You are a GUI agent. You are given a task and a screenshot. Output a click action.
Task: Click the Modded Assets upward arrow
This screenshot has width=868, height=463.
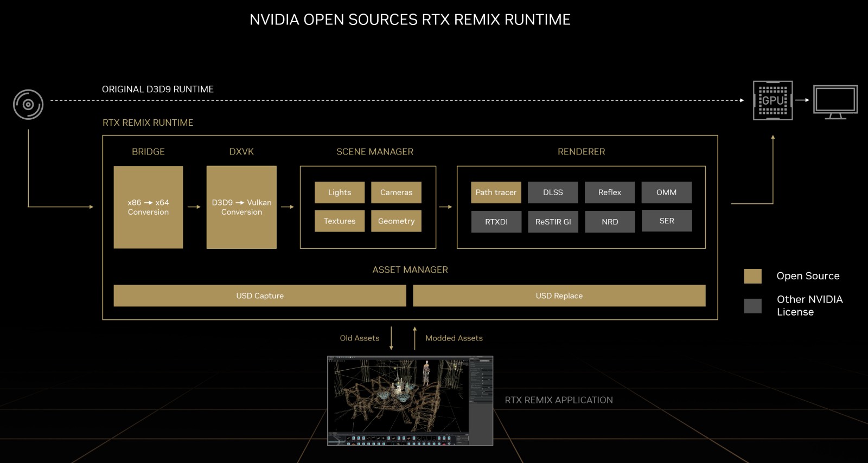tap(414, 338)
